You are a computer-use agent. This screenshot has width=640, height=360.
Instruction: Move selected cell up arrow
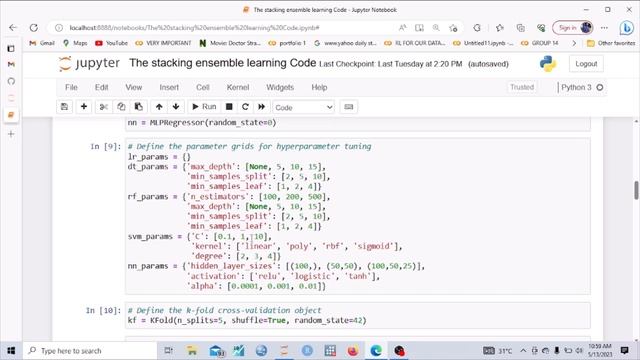tap(159, 107)
